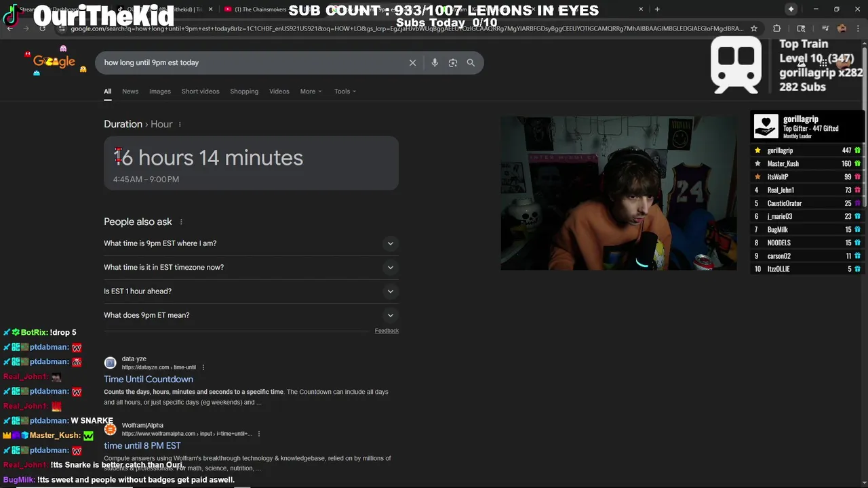Open the Chrome media controls icon
The image size is (868, 488).
[x=825, y=28]
